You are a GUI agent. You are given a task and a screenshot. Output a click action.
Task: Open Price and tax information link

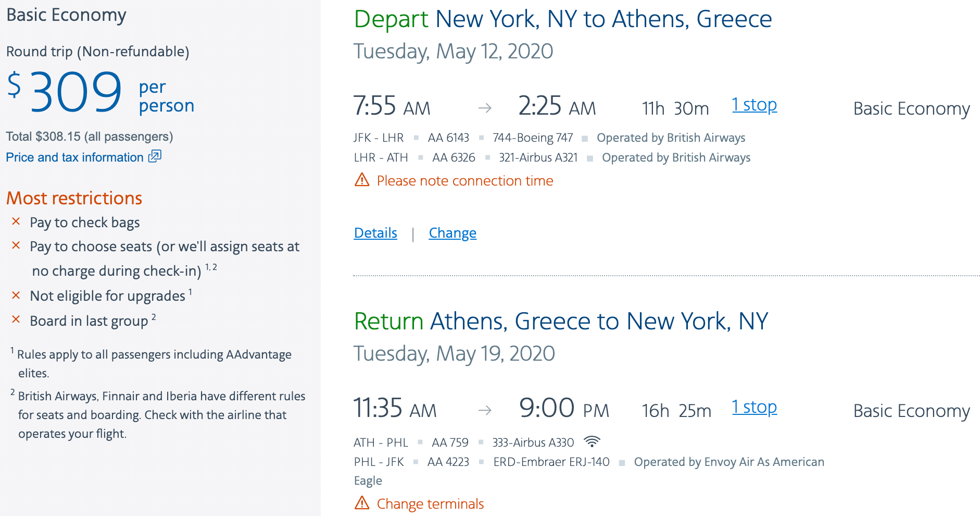click(74, 157)
